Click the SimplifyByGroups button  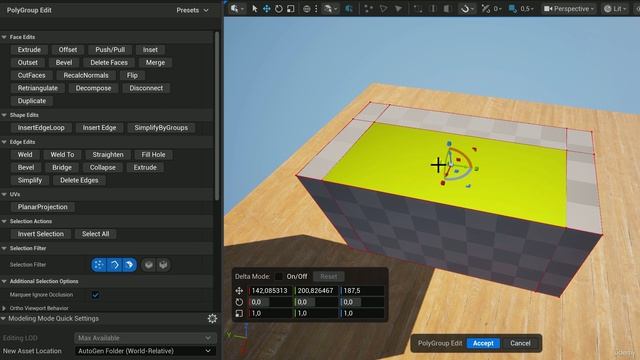pos(161,128)
